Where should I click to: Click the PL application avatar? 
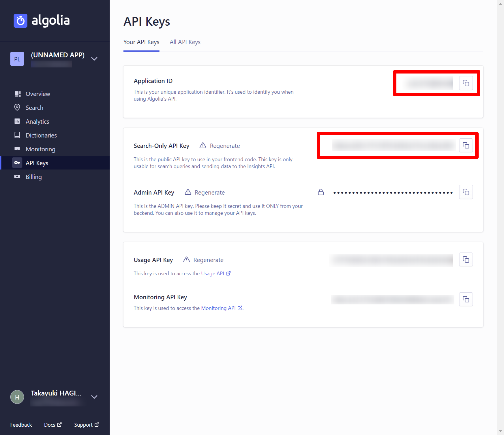17,59
